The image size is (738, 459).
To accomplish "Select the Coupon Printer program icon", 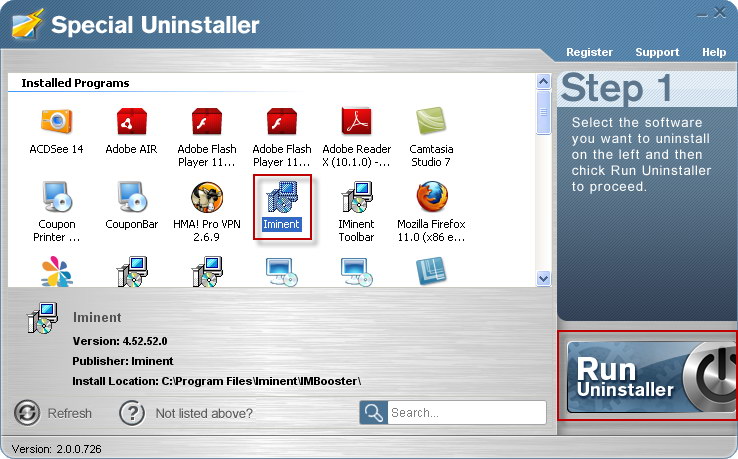I will pyautogui.click(x=56, y=197).
